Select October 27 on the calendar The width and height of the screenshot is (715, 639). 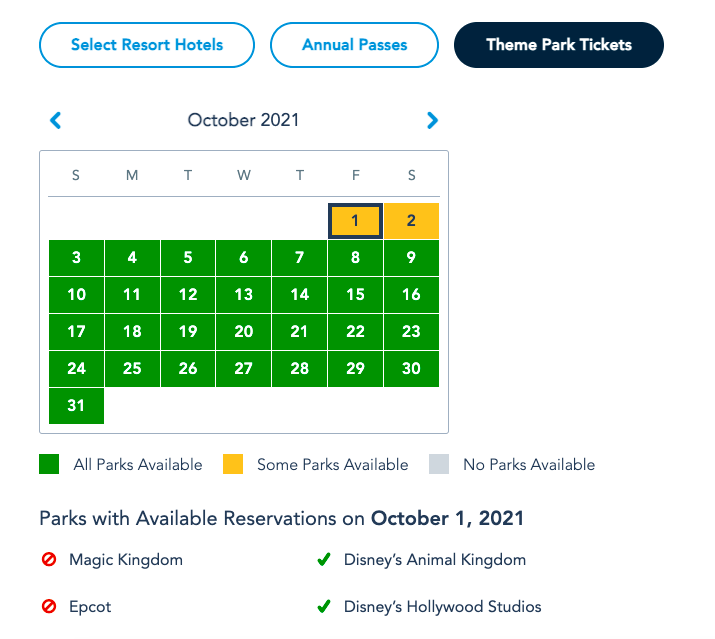point(243,369)
